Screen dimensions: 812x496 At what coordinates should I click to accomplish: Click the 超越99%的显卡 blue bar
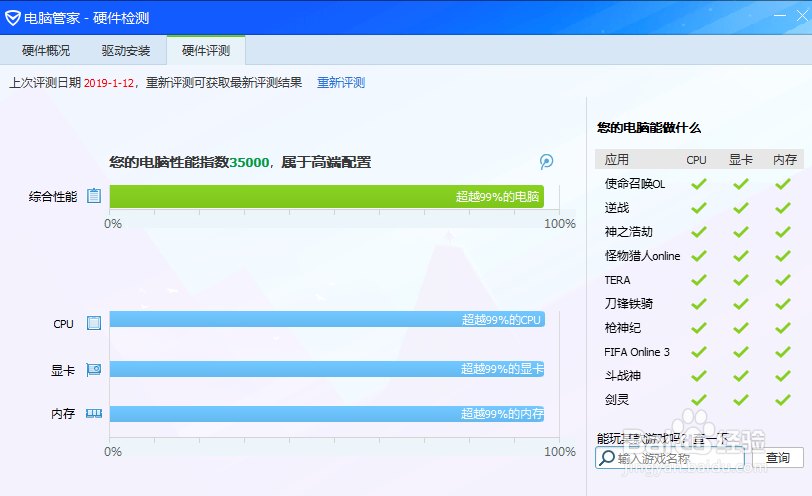point(327,369)
